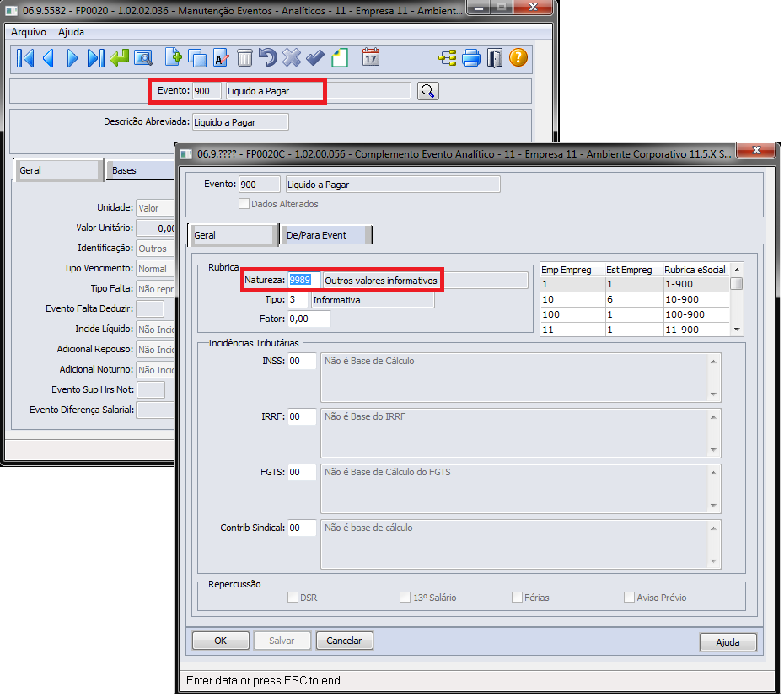Open the yellow hierarchy tree icon
This screenshot has width=784, height=697.
[x=448, y=58]
